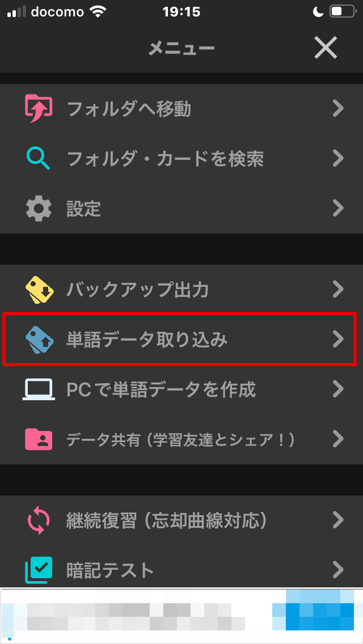Image resolution: width=363 pixels, height=644 pixels.
Task: Close the menu with the X button
Action: [326, 48]
